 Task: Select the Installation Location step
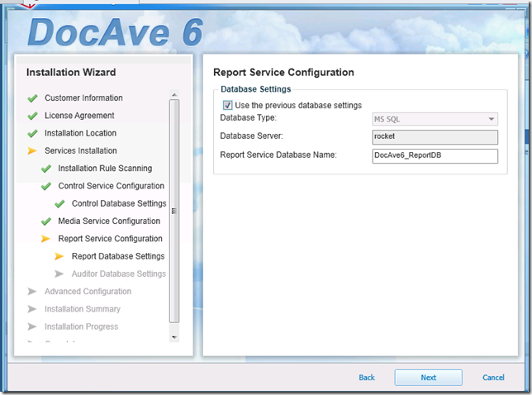pyautogui.click(x=80, y=133)
